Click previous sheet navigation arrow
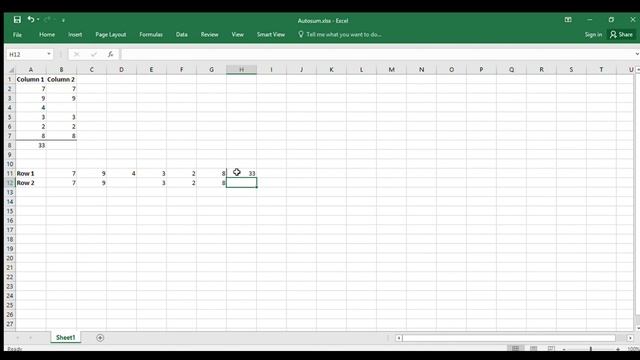 click(18, 338)
